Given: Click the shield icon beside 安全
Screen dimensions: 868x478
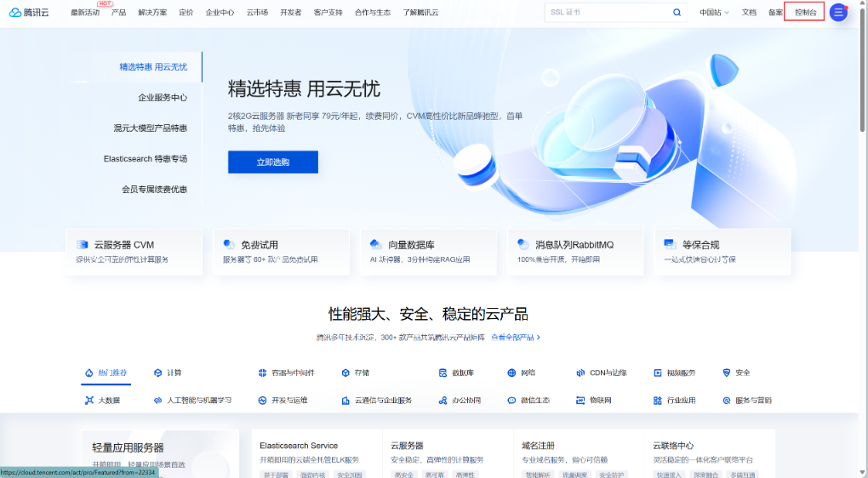Looking at the screenshot, I should pos(726,373).
